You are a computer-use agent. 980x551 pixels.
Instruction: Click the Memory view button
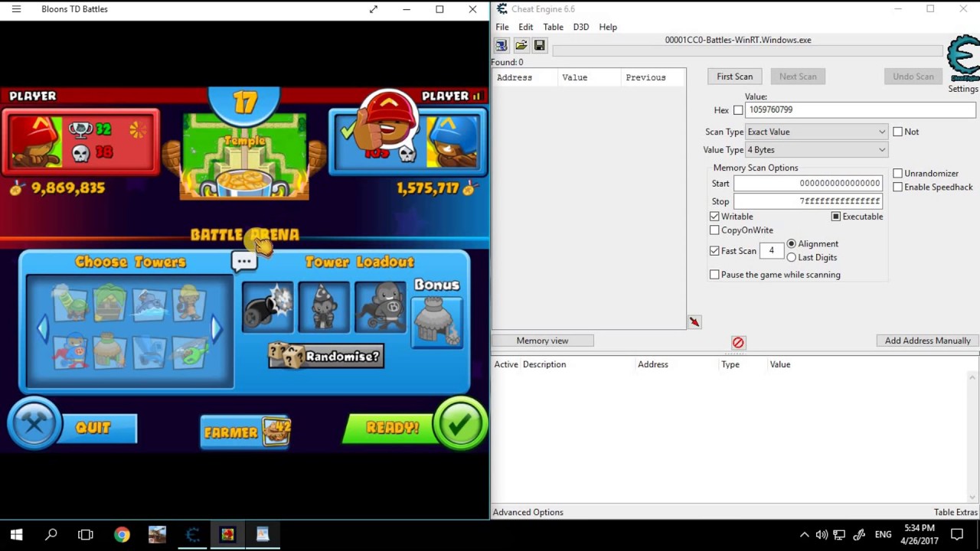542,341
